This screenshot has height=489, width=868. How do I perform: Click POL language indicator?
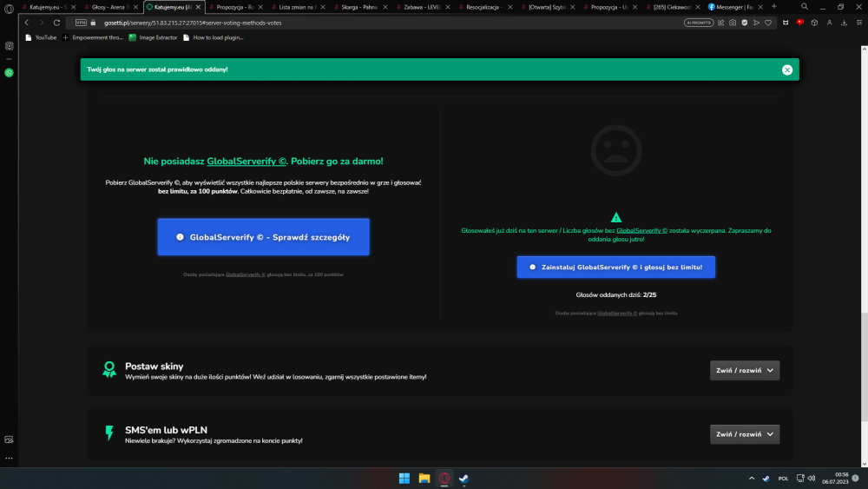pos(783,479)
